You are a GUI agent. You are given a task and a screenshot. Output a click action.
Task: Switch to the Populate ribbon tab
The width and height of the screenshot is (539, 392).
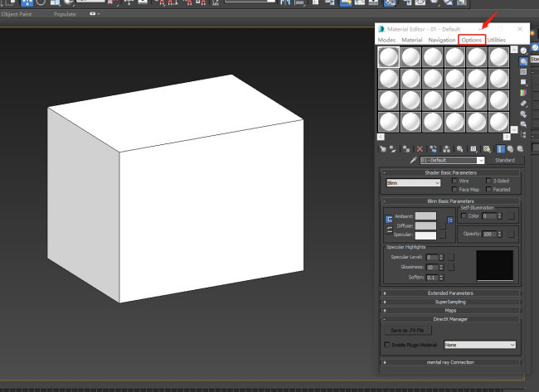point(65,14)
